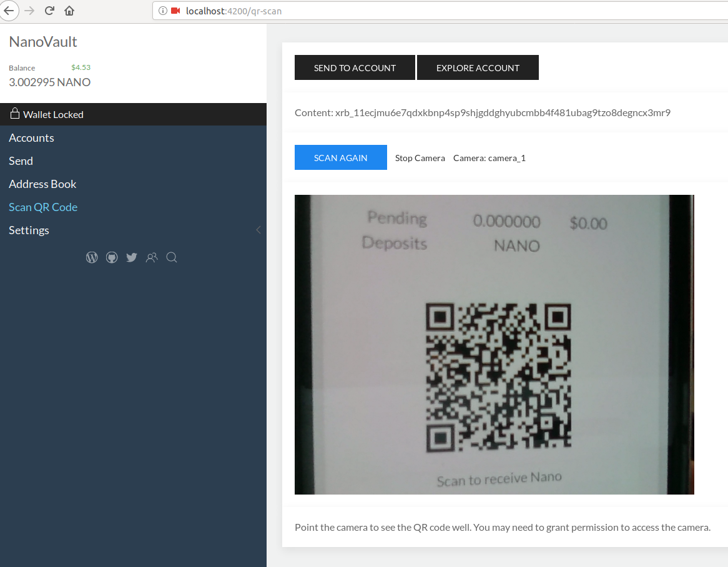Open NanoVault's GitHub page icon
The image size is (728, 567).
tap(112, 257)
